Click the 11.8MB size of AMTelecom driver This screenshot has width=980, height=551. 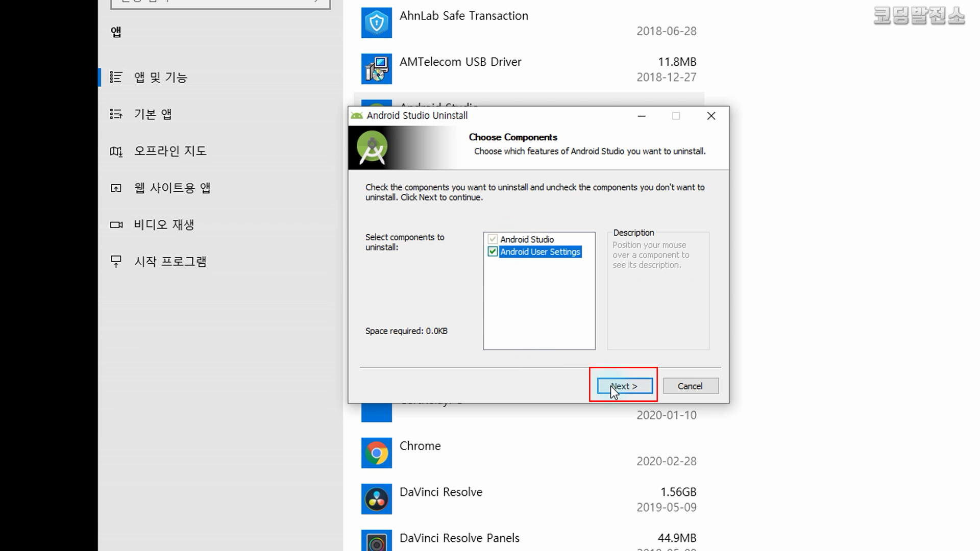(x=677, y=62)
